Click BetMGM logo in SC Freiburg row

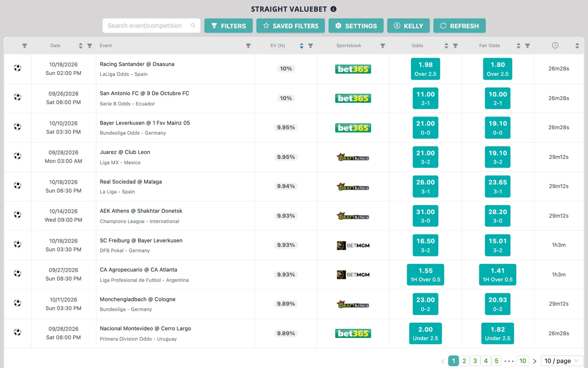[x=353, y=245]
